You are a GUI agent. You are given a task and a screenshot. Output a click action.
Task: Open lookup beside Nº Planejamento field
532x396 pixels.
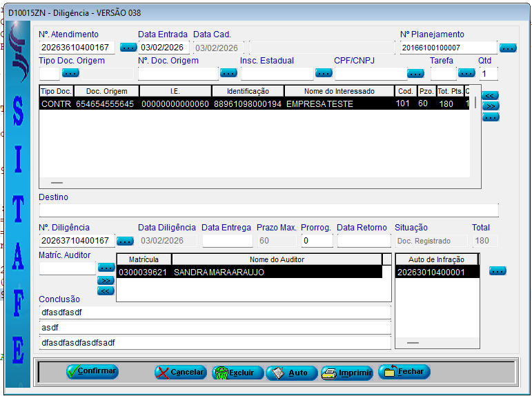pos(508,48)
